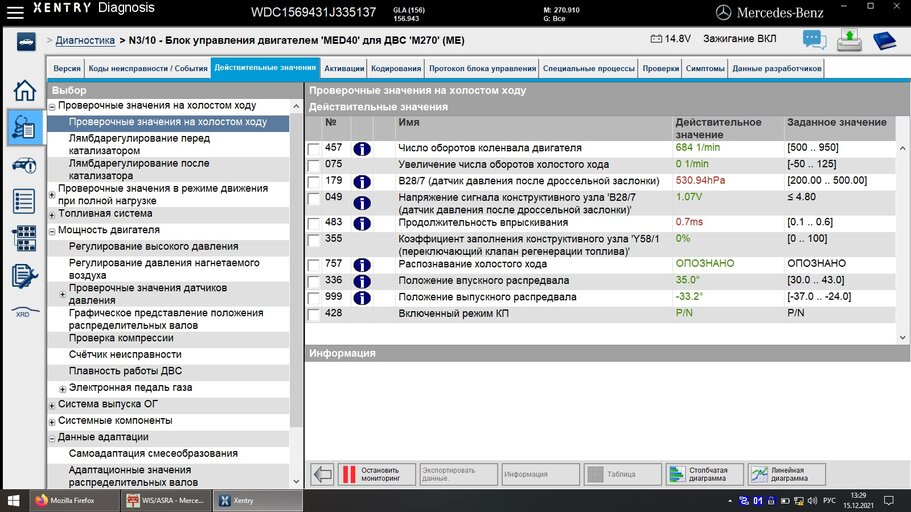Viewport: 911px width, 512px height.
Task: Click up arrow of selection tree scrollbar
Action: tap(296, 106)
